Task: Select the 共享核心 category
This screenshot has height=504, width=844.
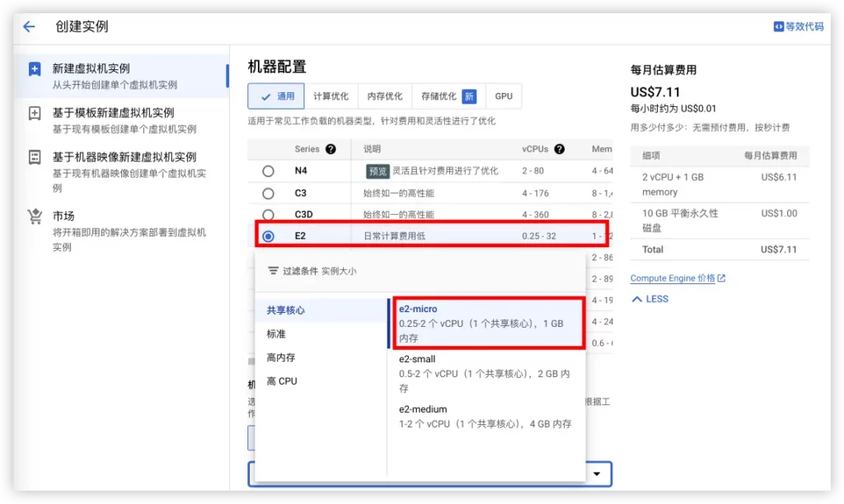Action: tap(321, 310)
